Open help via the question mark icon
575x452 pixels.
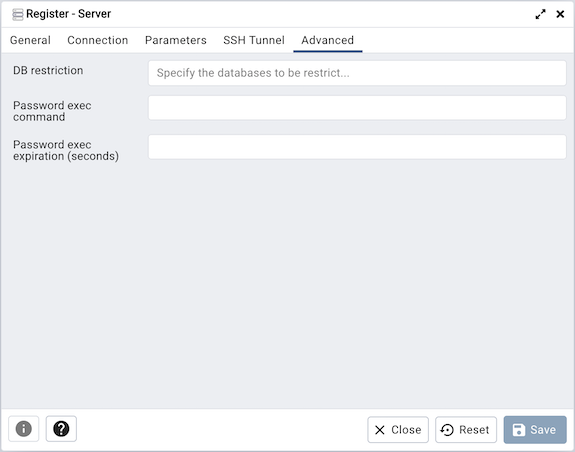click(61, 429)
